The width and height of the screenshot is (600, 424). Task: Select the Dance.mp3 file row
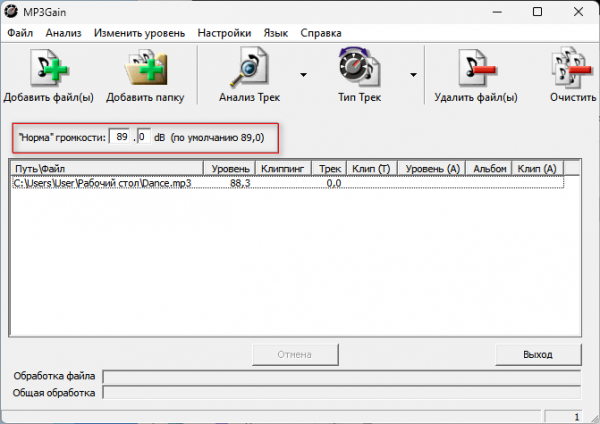coord(288,183)
